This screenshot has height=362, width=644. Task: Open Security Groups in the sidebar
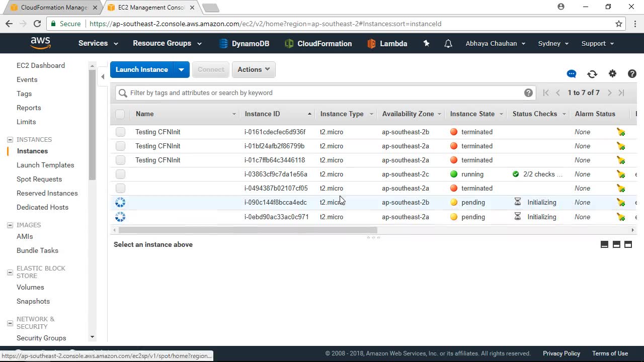(41, 338)
